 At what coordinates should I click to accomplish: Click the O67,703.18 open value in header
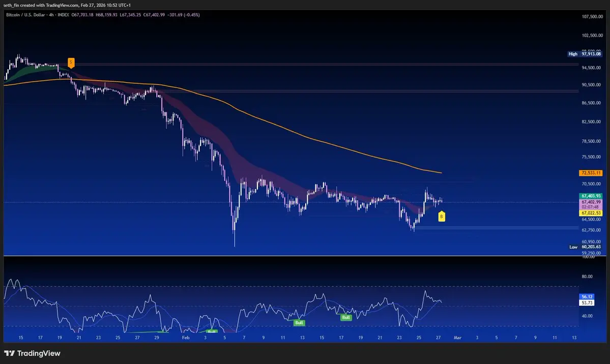tap(82, 15)
